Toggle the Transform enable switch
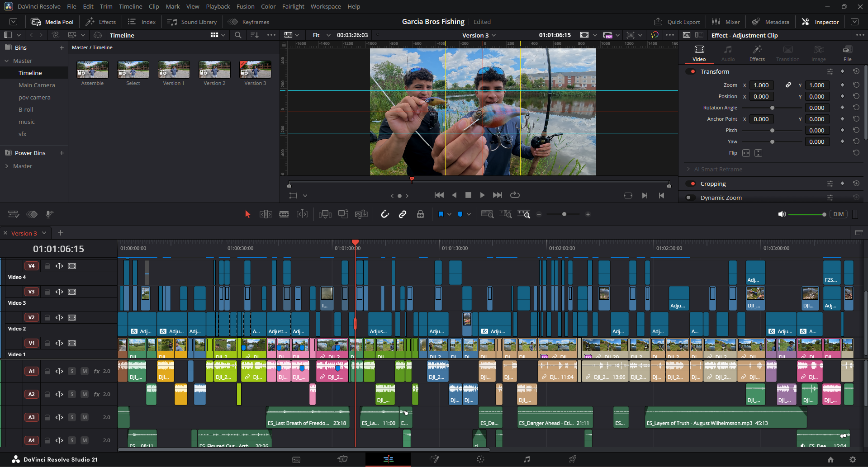The height and width of the screenshot is (467, 868). [x=691, y=71]
